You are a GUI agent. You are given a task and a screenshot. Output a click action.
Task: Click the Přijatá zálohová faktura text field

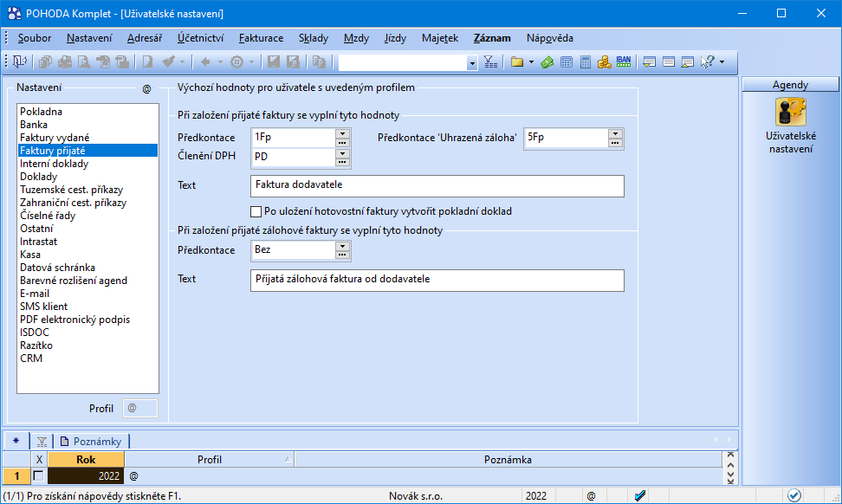[x=437, y=281]
